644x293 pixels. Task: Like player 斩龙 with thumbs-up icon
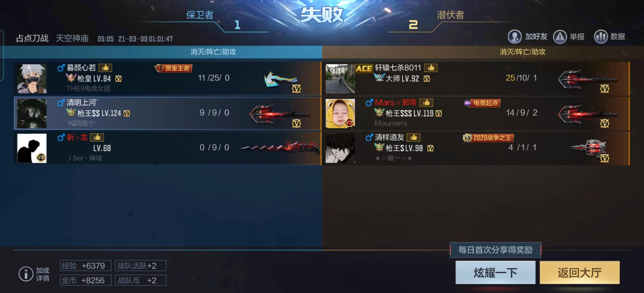click(97, 137)
